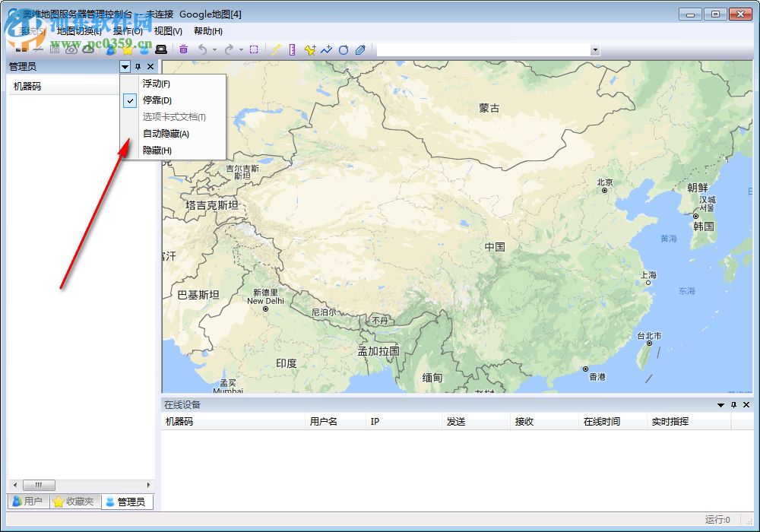Click the Redo arrow icon
This screenshot has height=532, width=760.
(x=229, y=49)
